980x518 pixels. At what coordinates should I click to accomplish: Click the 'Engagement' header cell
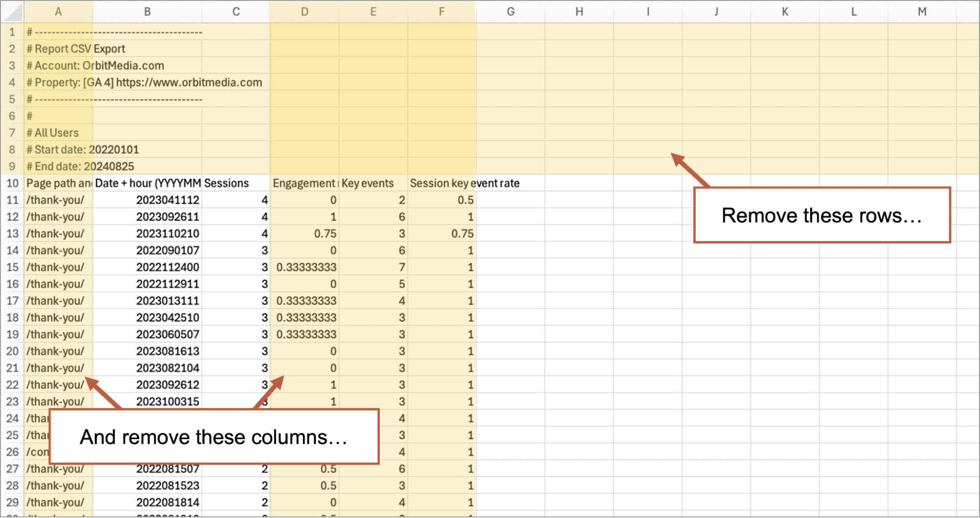tap(304, 183)
